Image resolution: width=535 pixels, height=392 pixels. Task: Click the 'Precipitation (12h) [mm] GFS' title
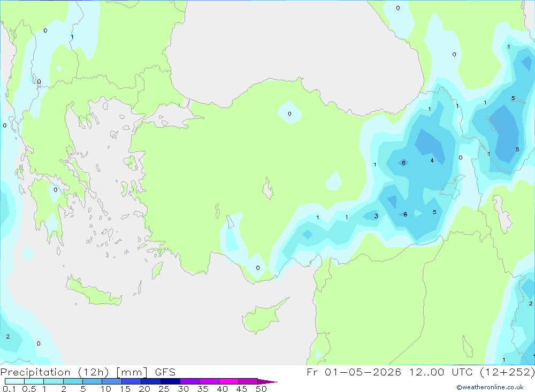tap(88, 372)
